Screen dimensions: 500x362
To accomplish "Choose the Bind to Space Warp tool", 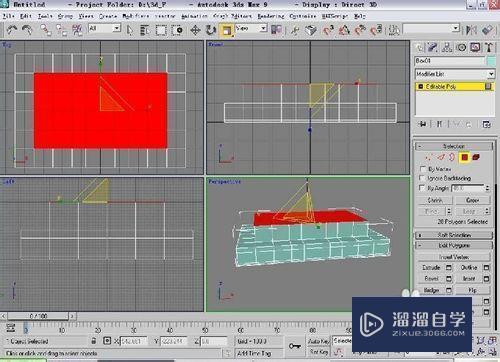I will [78, 30].
